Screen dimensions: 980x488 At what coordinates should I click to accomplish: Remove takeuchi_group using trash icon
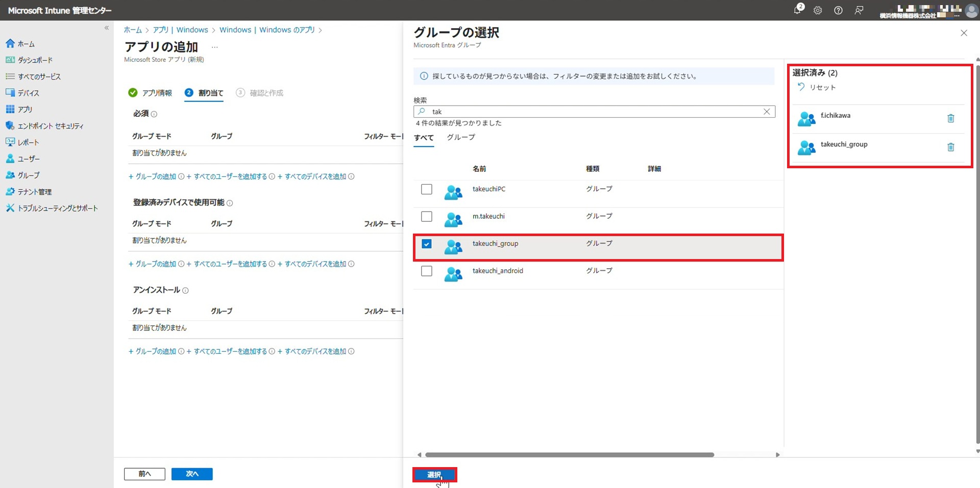[x=950, y=147]
